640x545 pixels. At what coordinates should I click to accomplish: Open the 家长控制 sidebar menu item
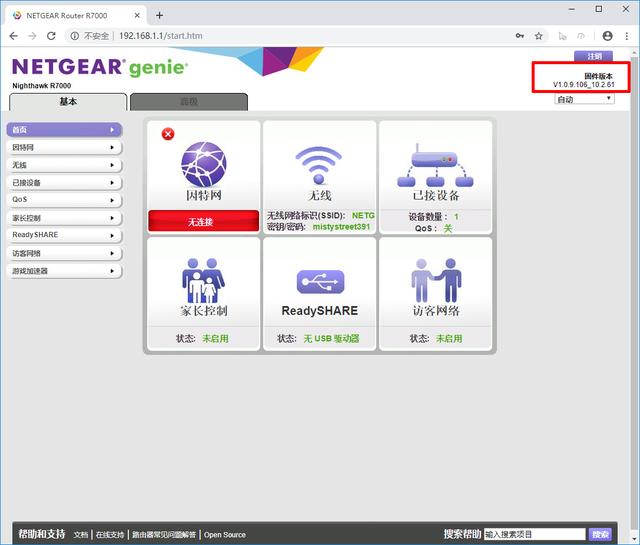tap(64, 218)
